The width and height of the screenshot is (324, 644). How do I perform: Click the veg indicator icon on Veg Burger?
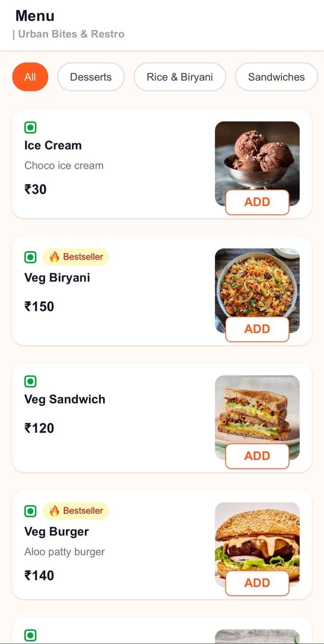point(30,511)
